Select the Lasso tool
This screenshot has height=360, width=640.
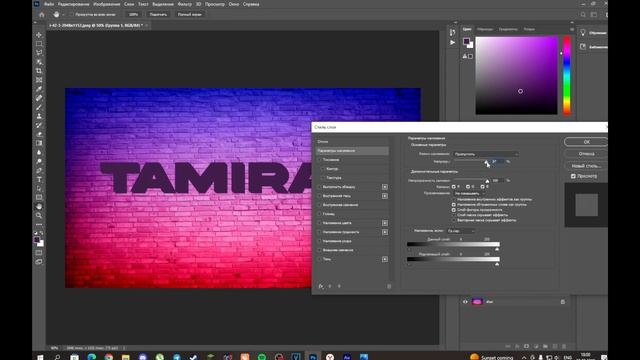(39, 53)
